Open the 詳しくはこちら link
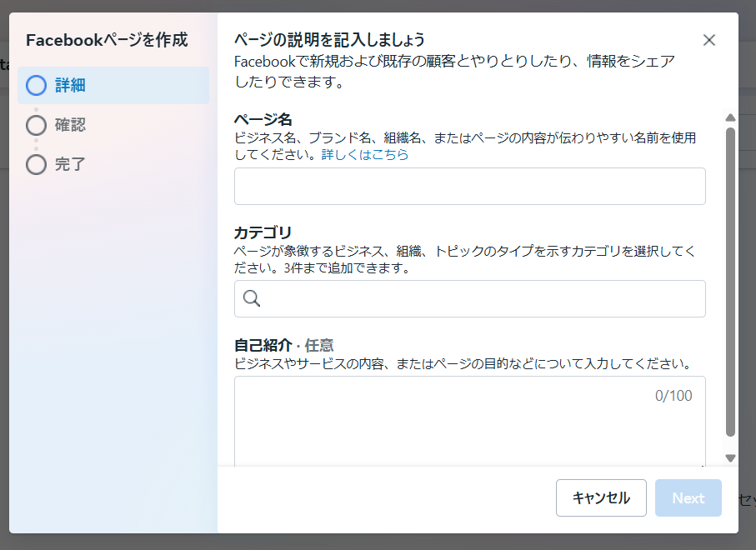 (x=364, y=154)
